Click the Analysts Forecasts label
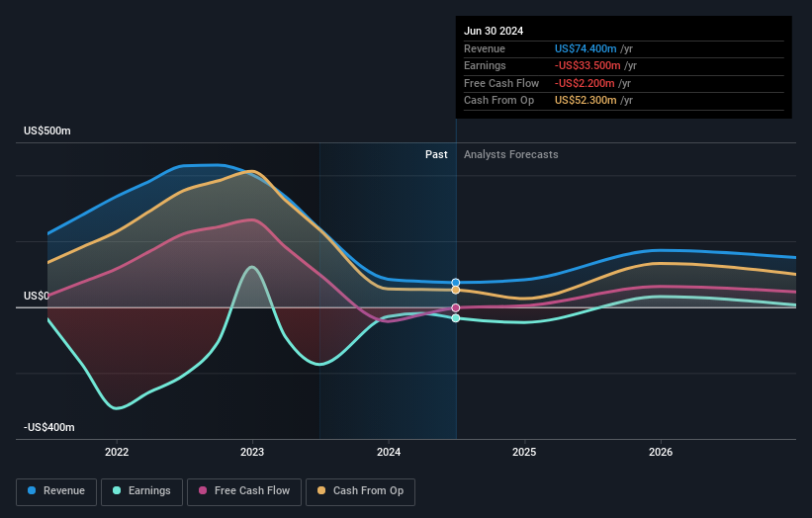 tap(511, 155)
